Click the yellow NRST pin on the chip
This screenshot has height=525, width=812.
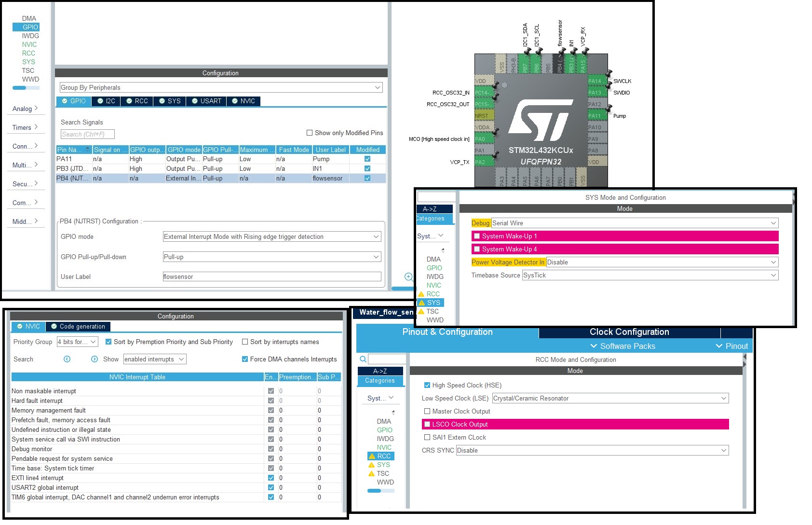[485, 115]
